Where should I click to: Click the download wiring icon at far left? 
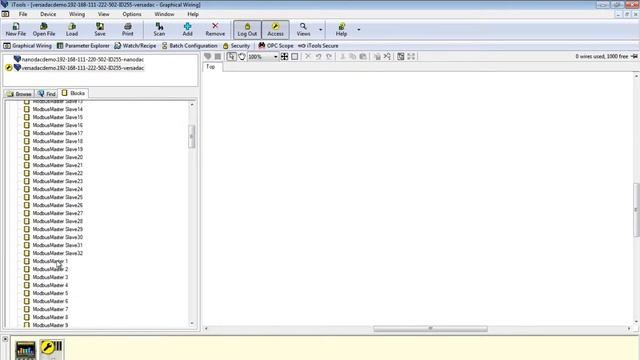(x=208, y=56)
